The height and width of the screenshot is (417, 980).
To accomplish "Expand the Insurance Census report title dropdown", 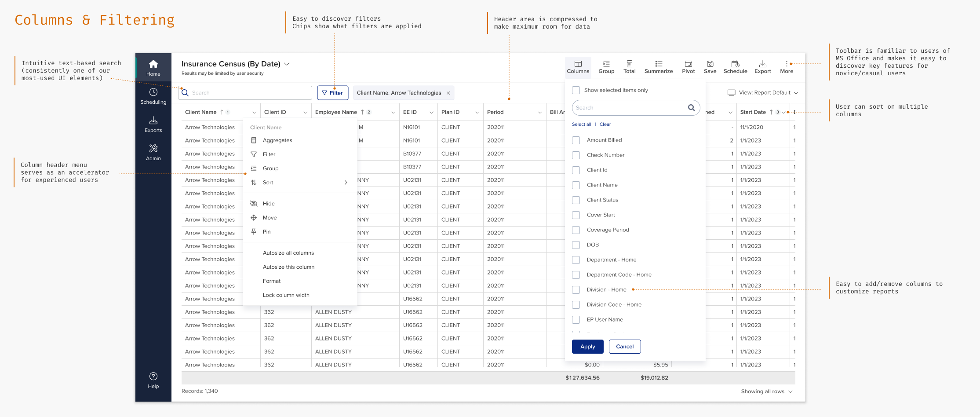I will coord(287,64).
